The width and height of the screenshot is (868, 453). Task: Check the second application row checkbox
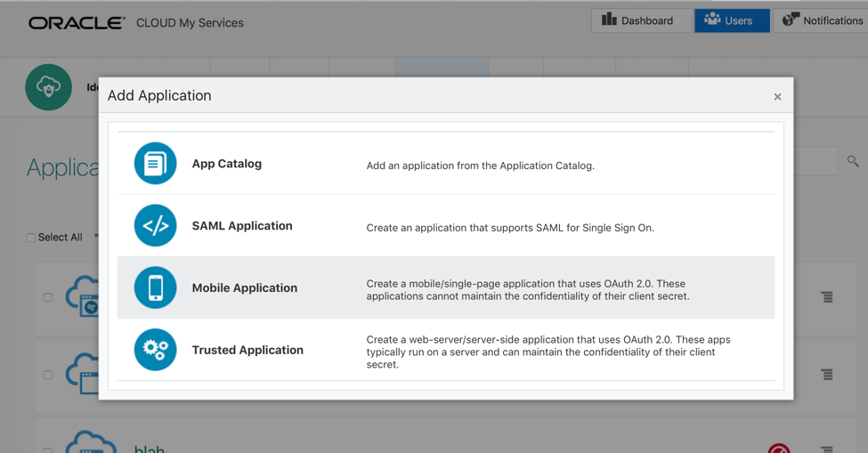[x=48, y=375]
